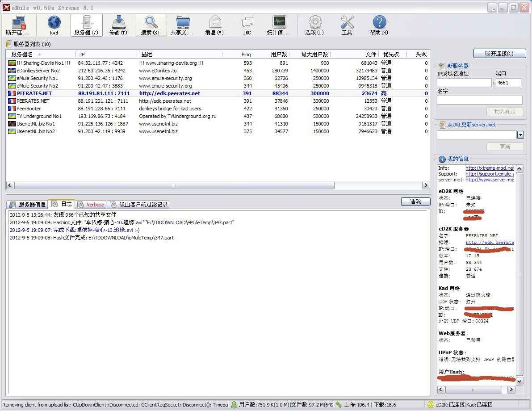The width and height of the screenshot is (532, 411).
Task: Switch to the Log (日志) tab
Action: pyautogui.click(x=62, y=204)
